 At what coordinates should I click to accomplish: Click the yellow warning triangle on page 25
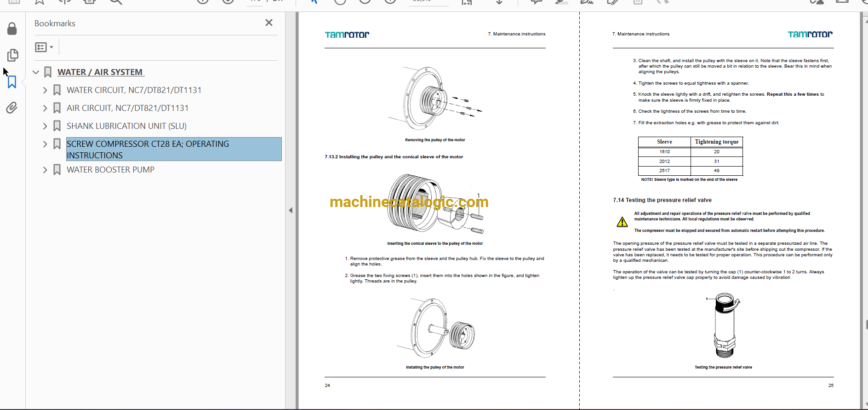pos(622,222)
